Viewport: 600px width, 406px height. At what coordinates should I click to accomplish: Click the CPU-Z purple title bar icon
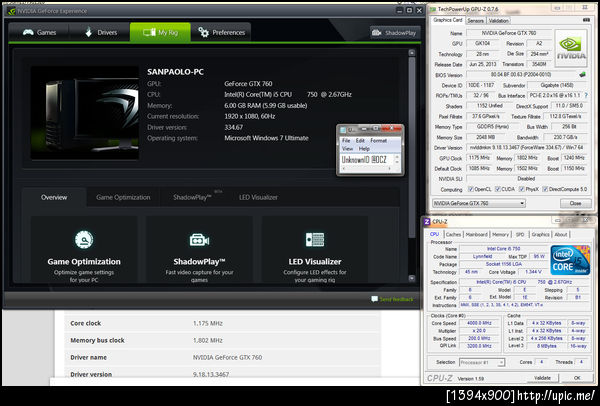[x=427, y=222]
